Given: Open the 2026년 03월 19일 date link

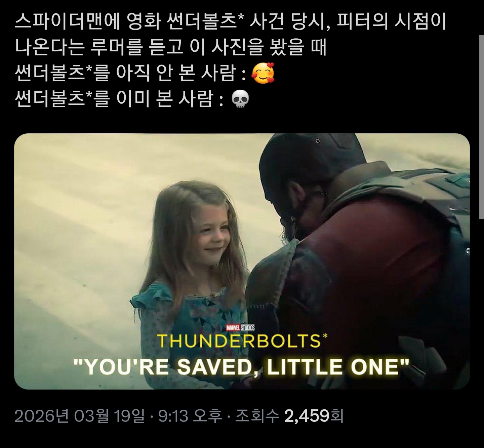Looking at the screenshot, I should [80, 416].
